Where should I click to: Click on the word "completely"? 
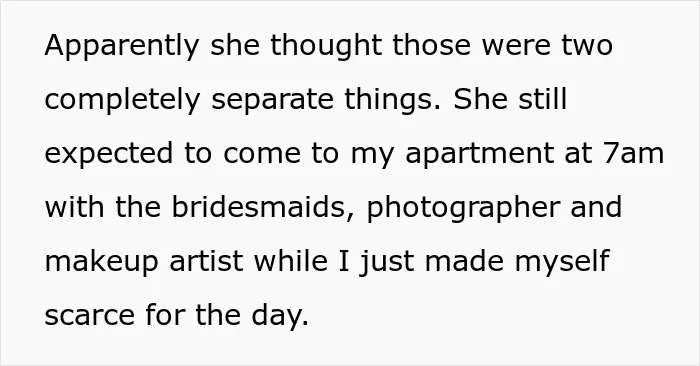point(122,100)
